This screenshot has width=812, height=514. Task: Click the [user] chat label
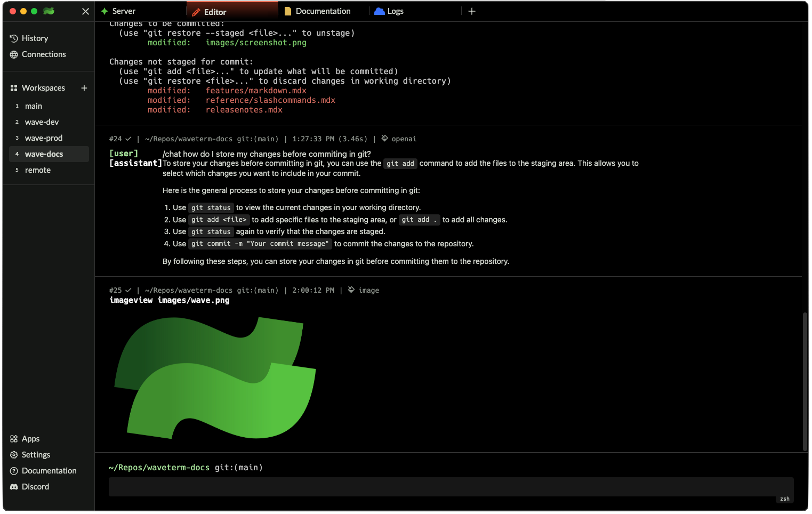(x=124, y=154)
